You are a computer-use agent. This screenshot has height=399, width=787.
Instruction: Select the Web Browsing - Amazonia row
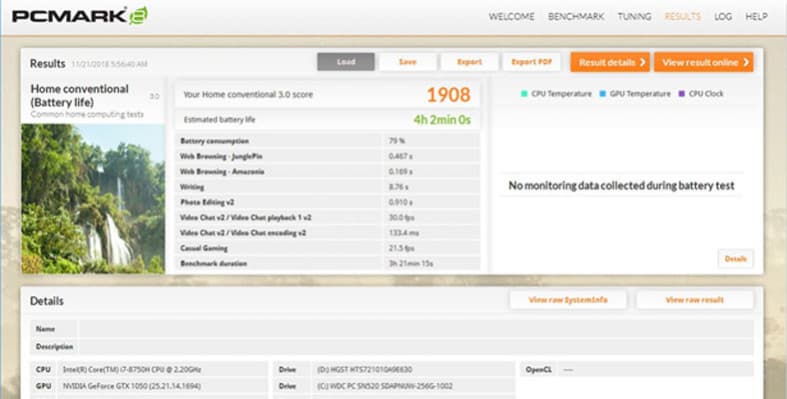pos(327,172)
